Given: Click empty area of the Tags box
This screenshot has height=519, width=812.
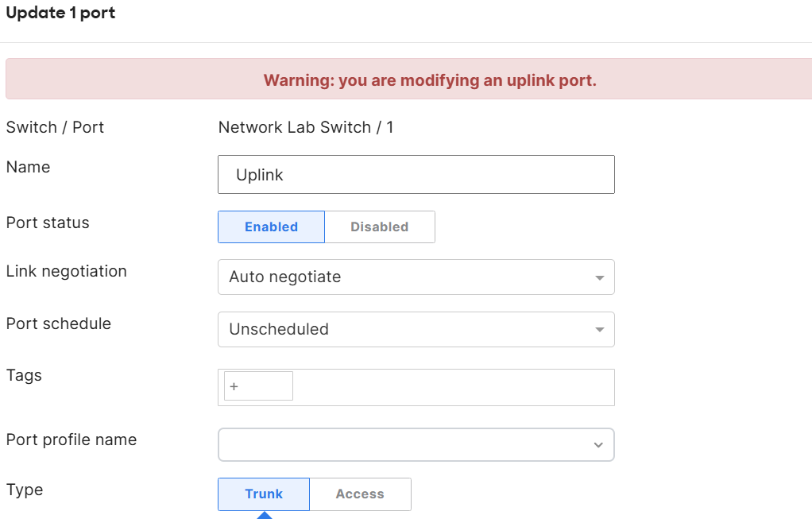Looking at the screenshot, I should click(453, 387).
